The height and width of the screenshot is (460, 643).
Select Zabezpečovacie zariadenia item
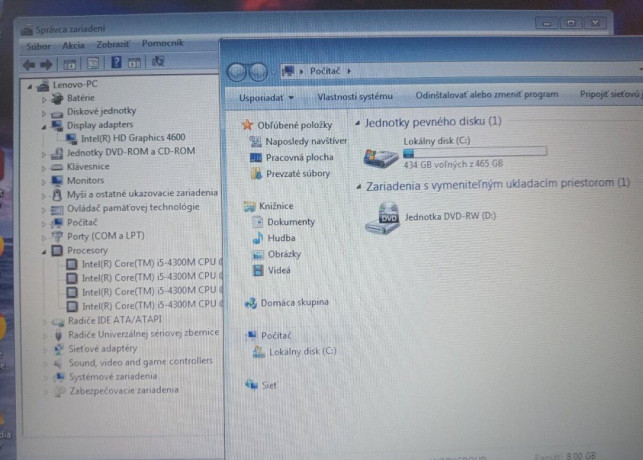point(124,390)
